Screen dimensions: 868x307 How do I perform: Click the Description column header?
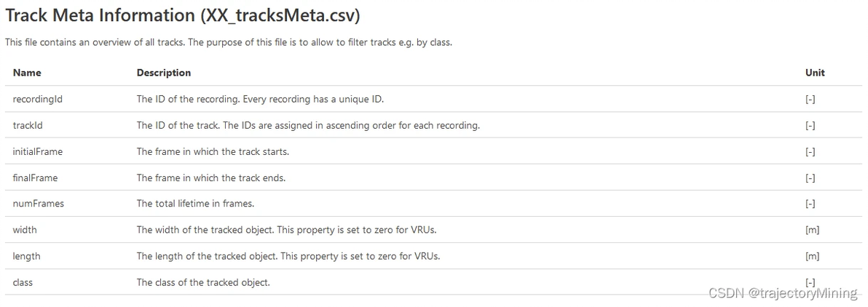(164, 73)
